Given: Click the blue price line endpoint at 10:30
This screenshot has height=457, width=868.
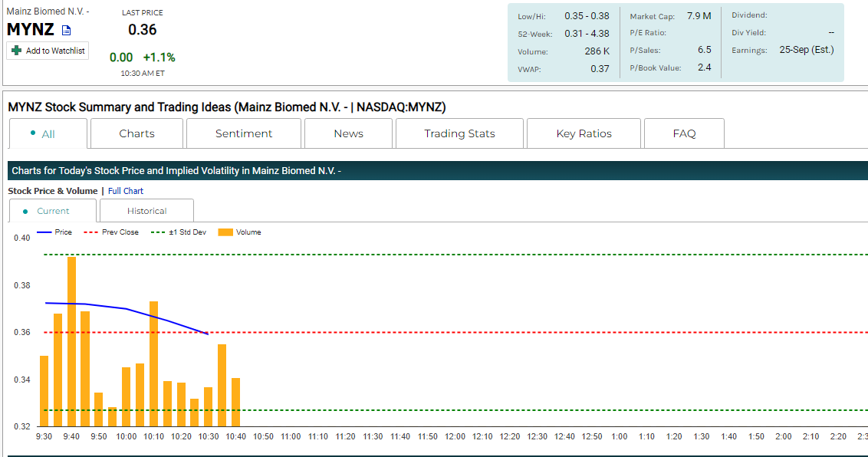Looking at the screenshot, I should click(x=208, y=334).
